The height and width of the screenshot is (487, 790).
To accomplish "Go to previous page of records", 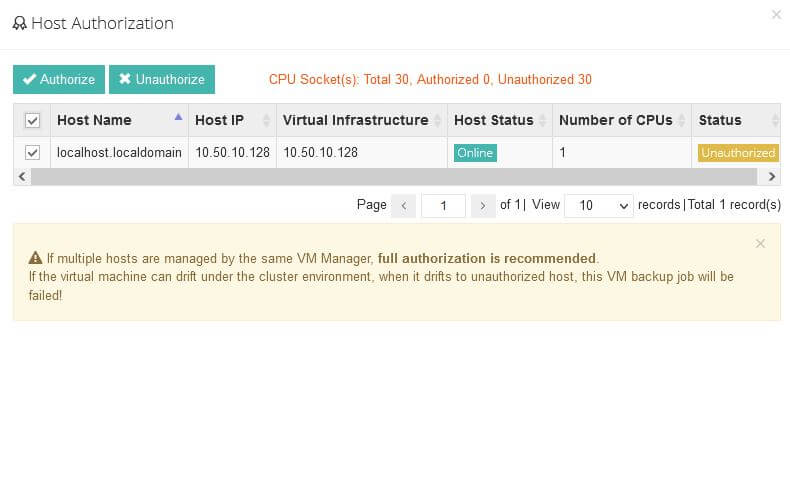I will click(x=404, y=205).
